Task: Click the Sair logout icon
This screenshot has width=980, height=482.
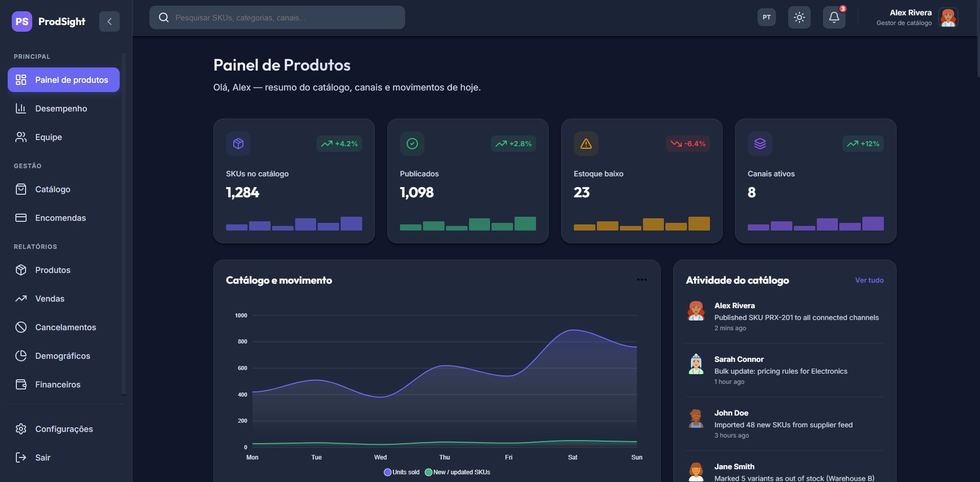Action: pos(21,457)
